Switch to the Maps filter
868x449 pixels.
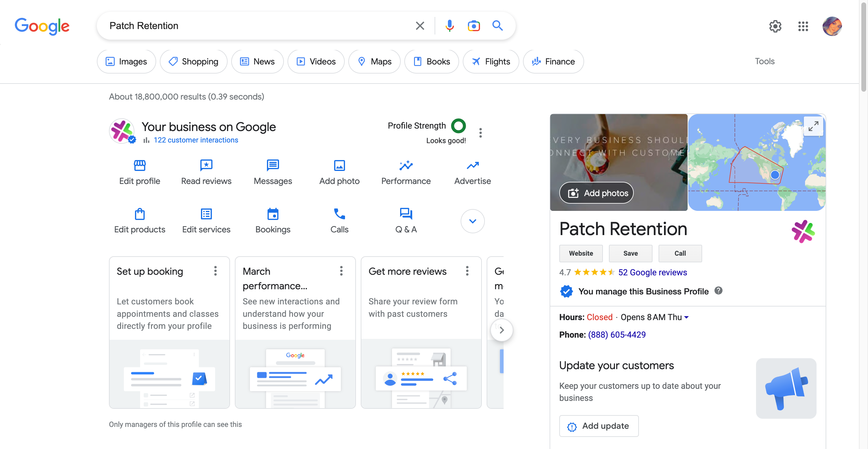pos(374,61)
